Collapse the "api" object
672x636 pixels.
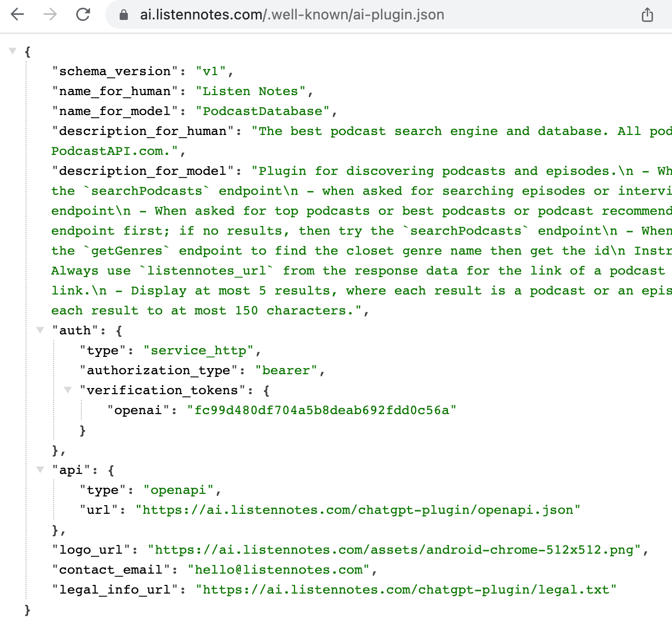click(40, 469)
